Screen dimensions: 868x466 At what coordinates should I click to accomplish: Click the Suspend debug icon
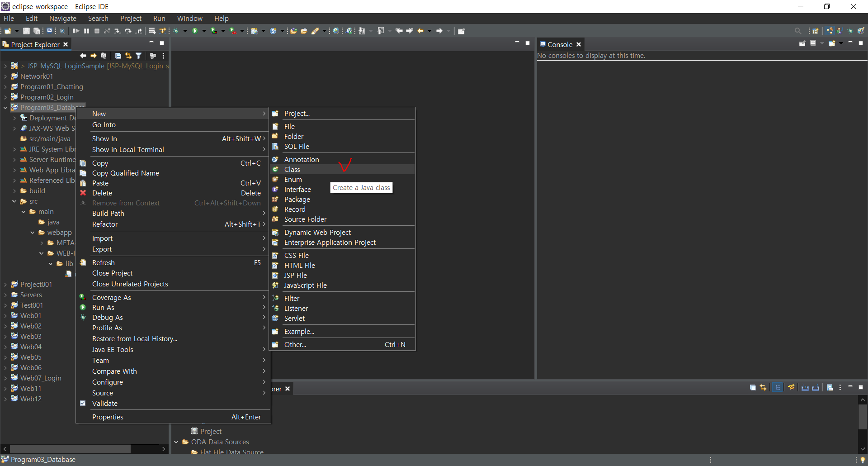[x=86, y=31]
